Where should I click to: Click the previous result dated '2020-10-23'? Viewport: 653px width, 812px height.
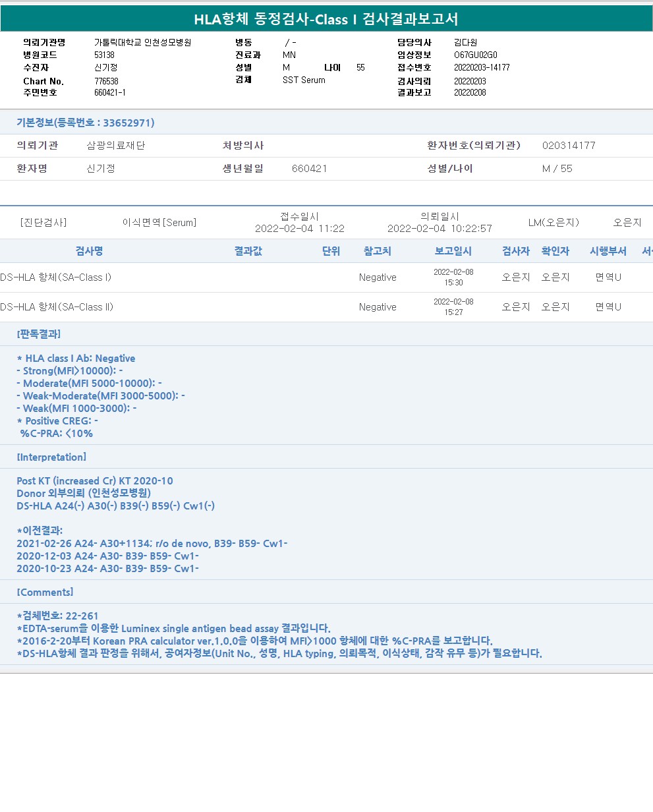[108, 569]
